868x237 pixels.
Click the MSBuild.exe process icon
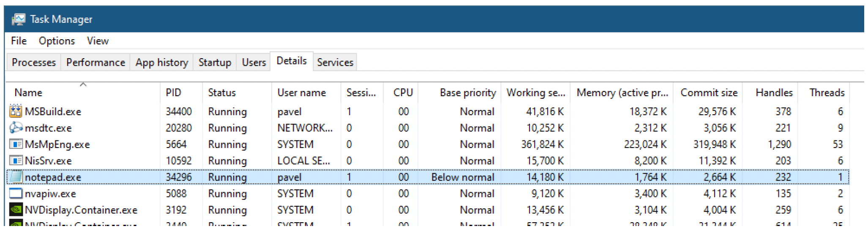click(x=16, y=111)
